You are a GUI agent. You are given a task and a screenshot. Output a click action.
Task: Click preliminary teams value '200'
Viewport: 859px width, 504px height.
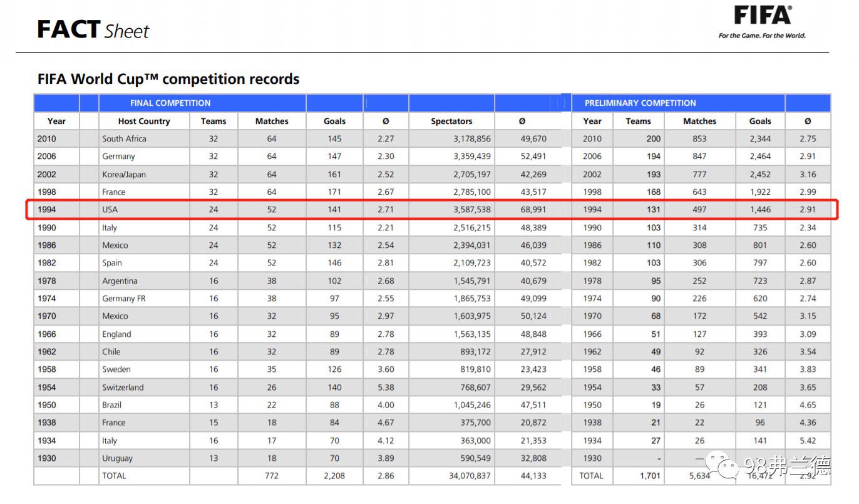(x=654, y=139)
